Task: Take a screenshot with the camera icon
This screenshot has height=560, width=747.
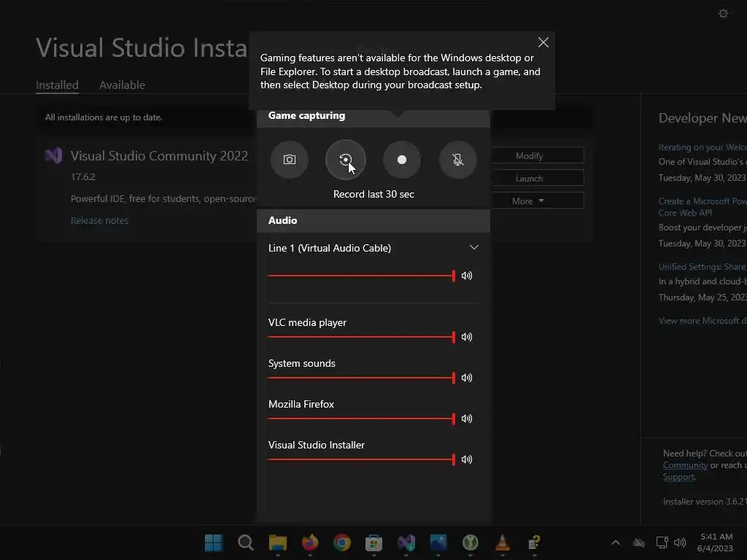Action: point(289,160)
